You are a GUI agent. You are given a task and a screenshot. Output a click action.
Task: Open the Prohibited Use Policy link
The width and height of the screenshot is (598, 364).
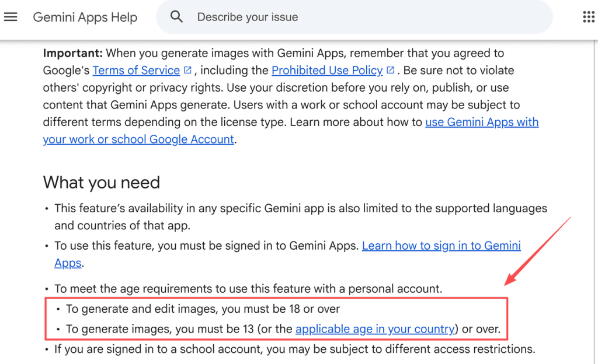327,71
